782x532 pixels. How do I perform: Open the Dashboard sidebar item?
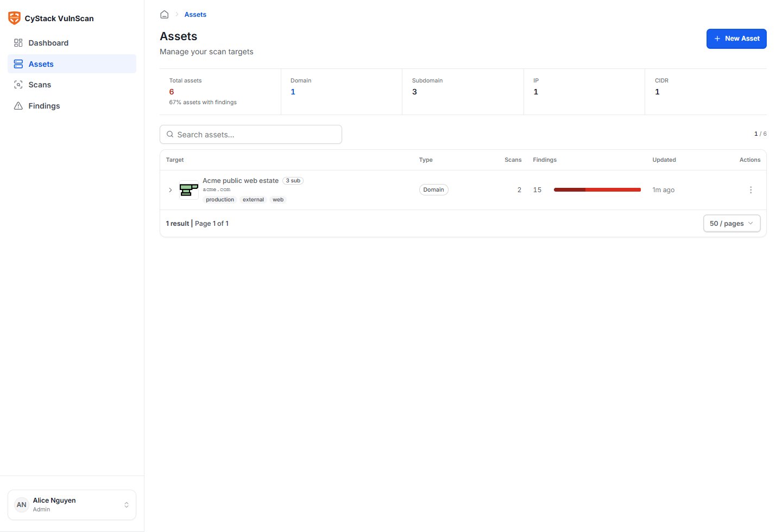point(72,43)
